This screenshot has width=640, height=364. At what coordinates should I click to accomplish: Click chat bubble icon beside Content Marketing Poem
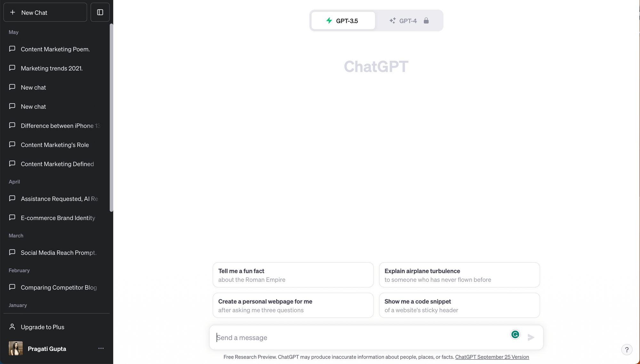click(x=12, y=49)
